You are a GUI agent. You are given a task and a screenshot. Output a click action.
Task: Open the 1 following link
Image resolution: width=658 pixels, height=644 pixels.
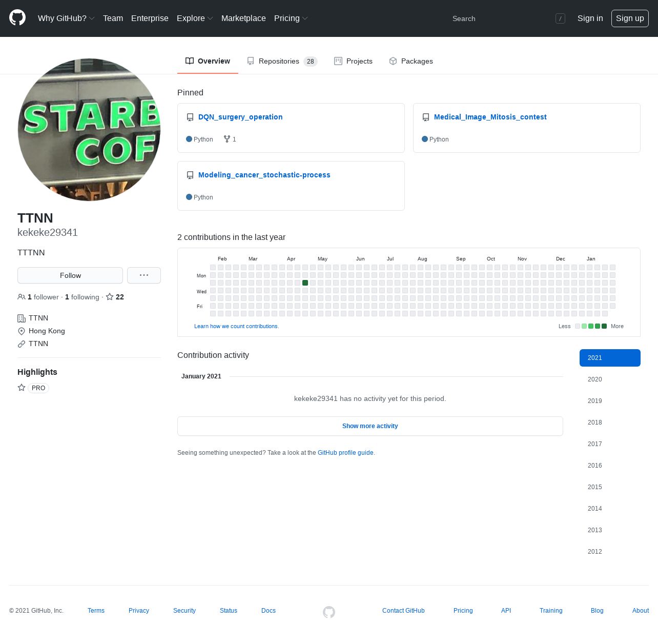tap(82, 297)
